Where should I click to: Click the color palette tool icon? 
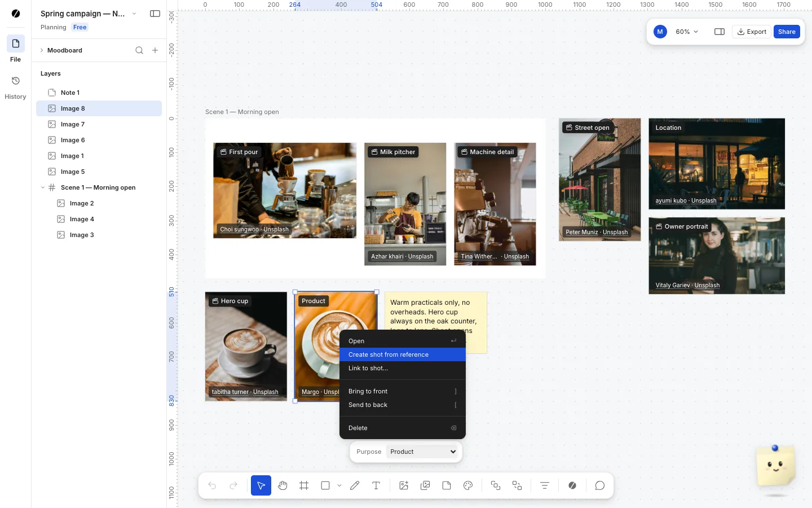tap(468, 485)
